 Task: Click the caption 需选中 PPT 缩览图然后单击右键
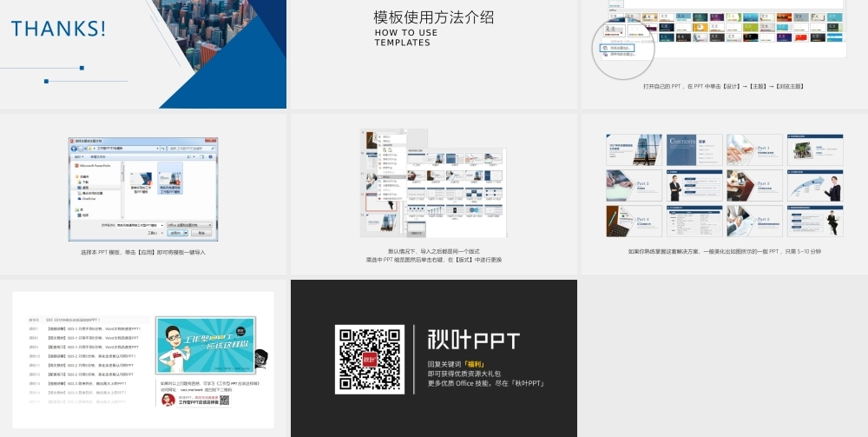tap(433, 259)
